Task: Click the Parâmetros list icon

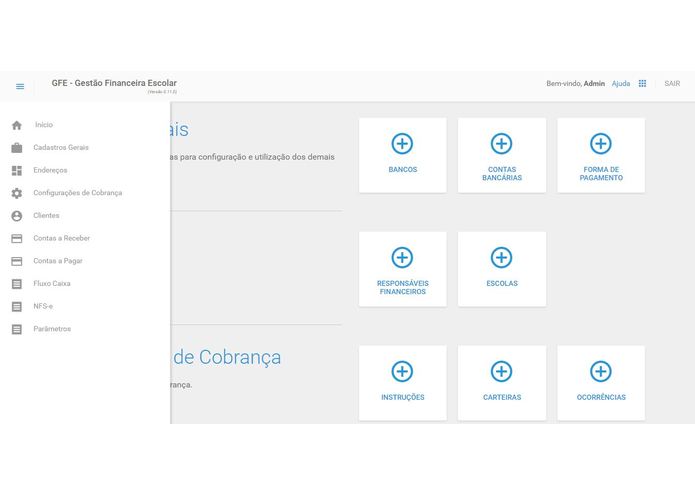Action: [17, 329]
